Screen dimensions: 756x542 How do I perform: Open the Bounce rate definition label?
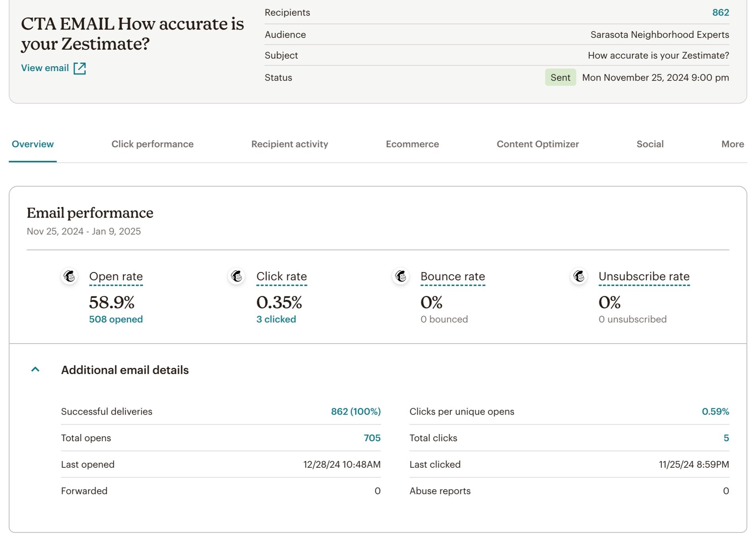pyautogui.click(x=453, y=276)
